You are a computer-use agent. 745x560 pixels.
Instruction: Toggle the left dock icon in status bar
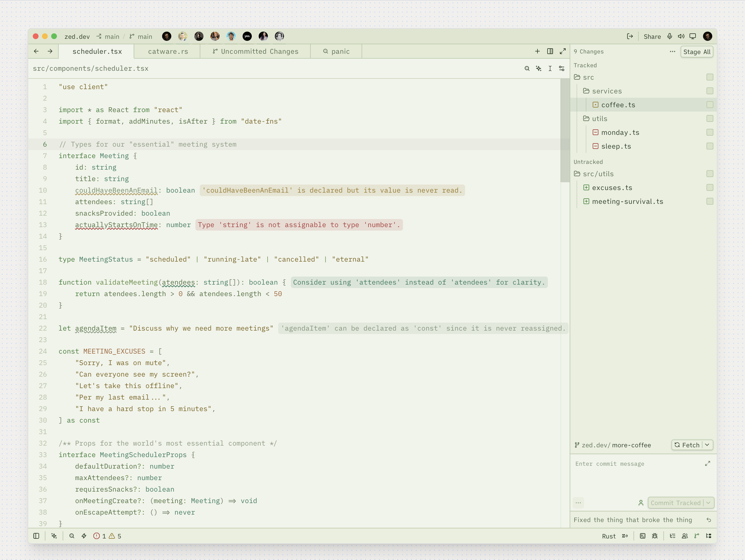pyautogui.click(x=37, y=536)
